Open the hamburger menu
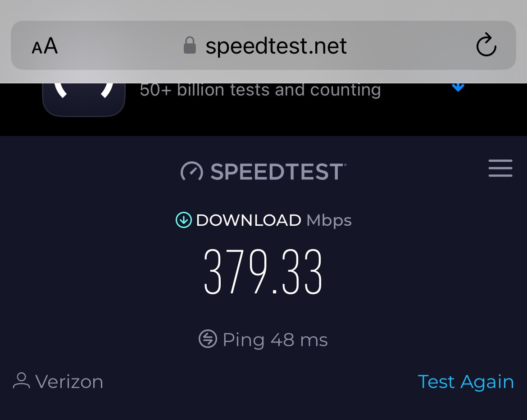Image resolution: width=527 pixels, height=420 pixels. click(x=500, y=168)
